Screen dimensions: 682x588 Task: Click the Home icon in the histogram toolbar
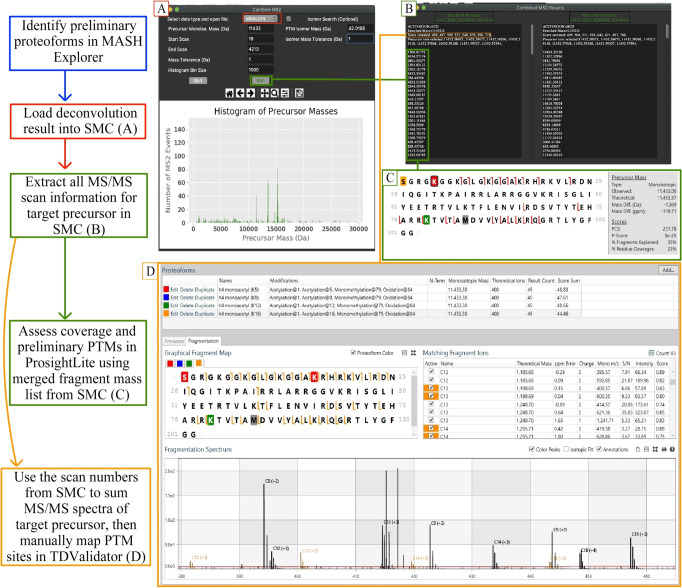[x=231, y=91]
